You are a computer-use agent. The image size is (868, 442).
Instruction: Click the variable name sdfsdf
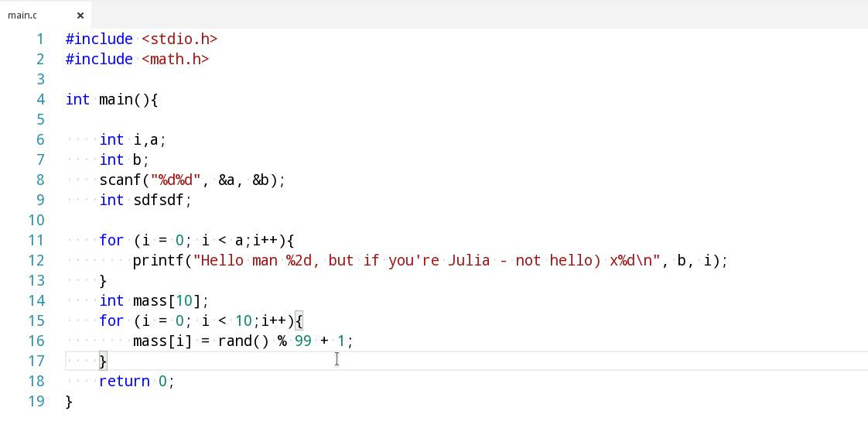coord(159,200)
